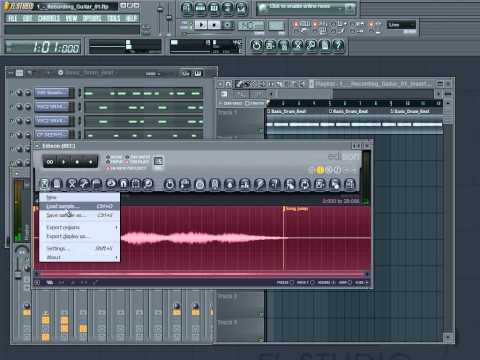Click Edison's magnifier zoom icon

pyautogui.click(x=148, y=184)
